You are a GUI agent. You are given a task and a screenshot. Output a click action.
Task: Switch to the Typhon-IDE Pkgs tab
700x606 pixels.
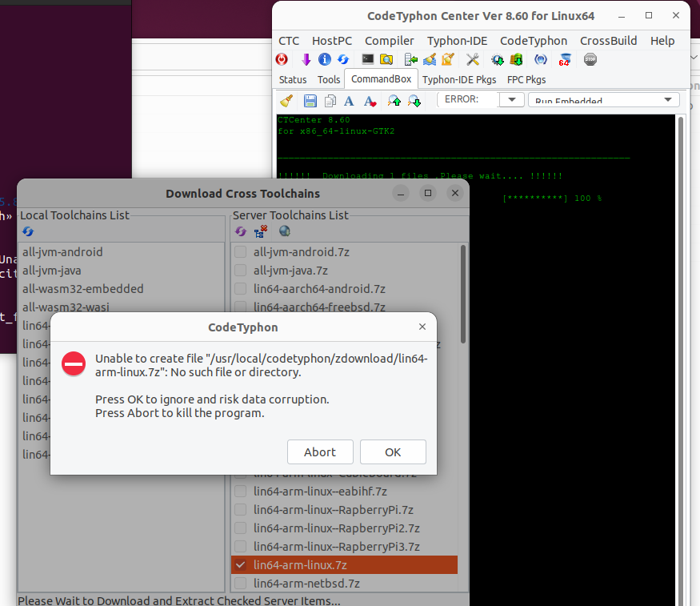459,79
